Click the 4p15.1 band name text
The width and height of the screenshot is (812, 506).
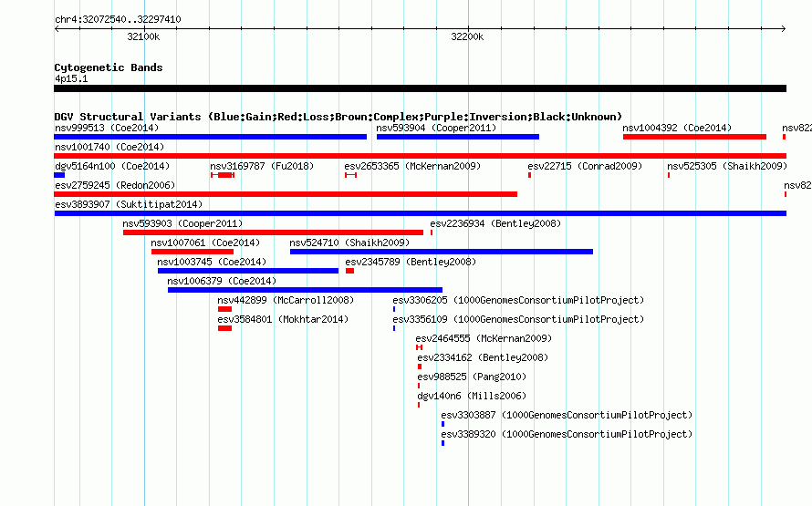(71, 78)
